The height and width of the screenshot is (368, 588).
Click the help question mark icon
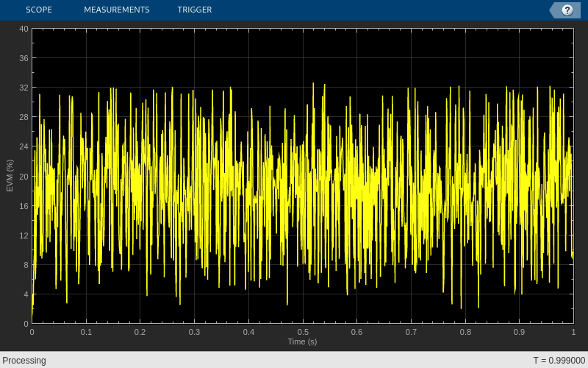click(x=567, y=10)
